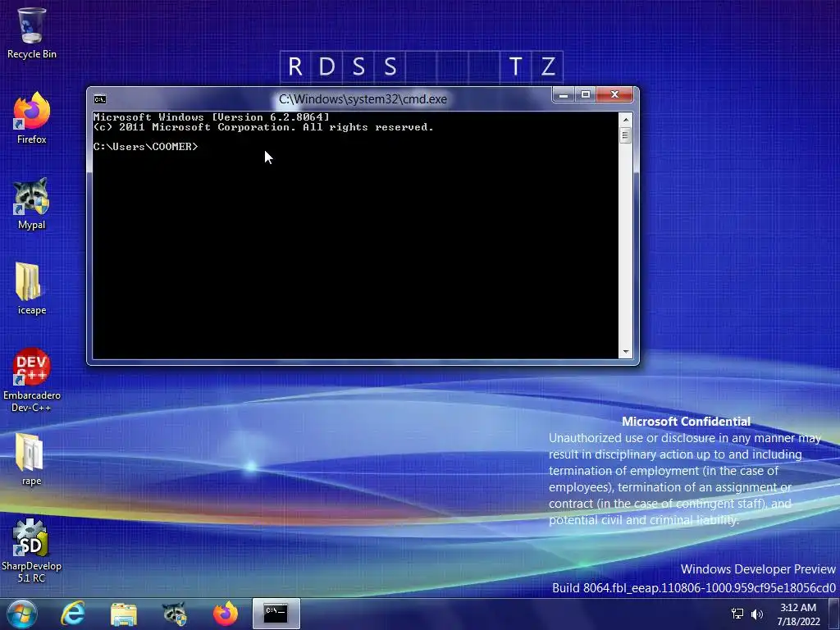Open the network tray icon
Image resolution: width=840 pixels, height=630 pixels.
737,614
